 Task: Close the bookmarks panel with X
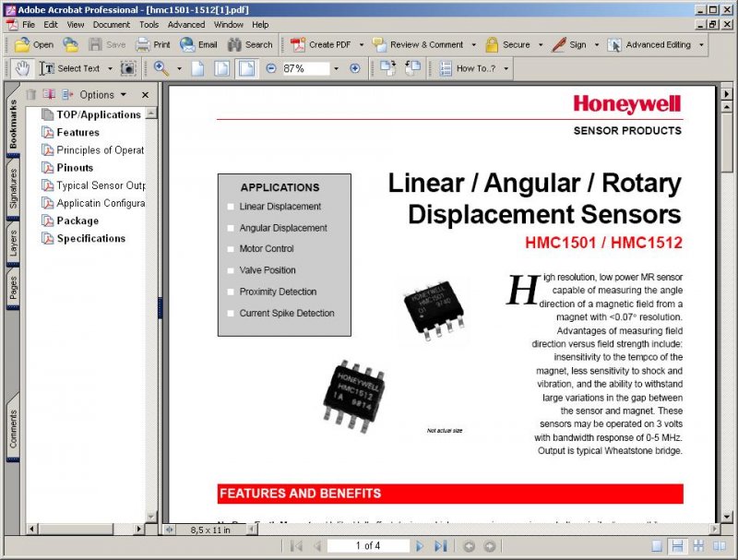point(146,95)
